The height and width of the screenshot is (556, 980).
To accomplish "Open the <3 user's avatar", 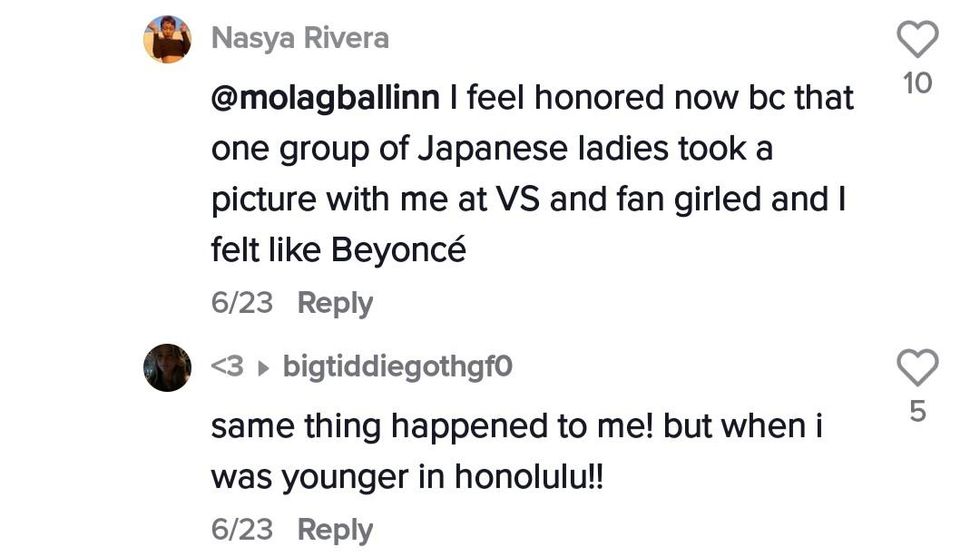I will click(167, 367).
